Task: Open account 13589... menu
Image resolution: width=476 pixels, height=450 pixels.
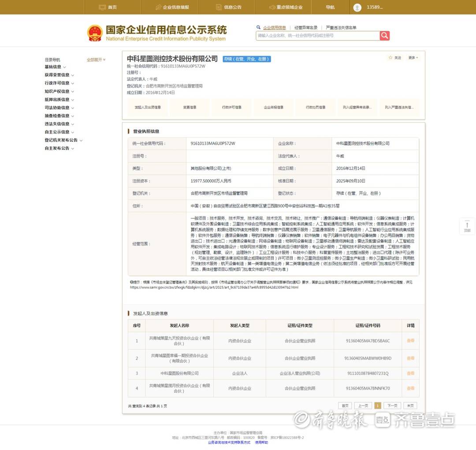Action: pos(375,7)
